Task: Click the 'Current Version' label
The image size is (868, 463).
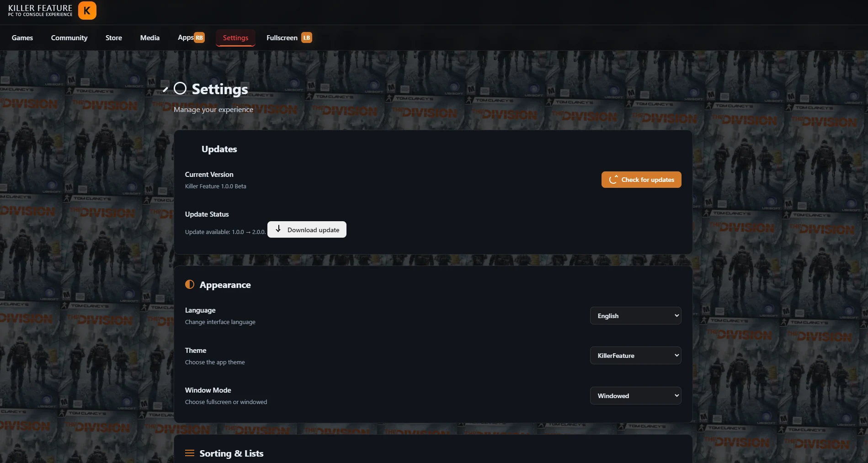Action: [x=209, y=175]
